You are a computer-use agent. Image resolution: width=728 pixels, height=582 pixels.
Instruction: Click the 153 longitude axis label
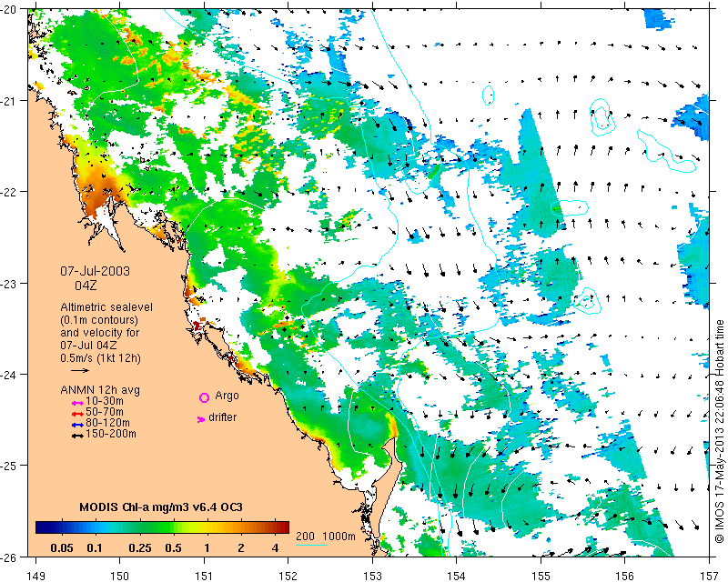(372, 576)
